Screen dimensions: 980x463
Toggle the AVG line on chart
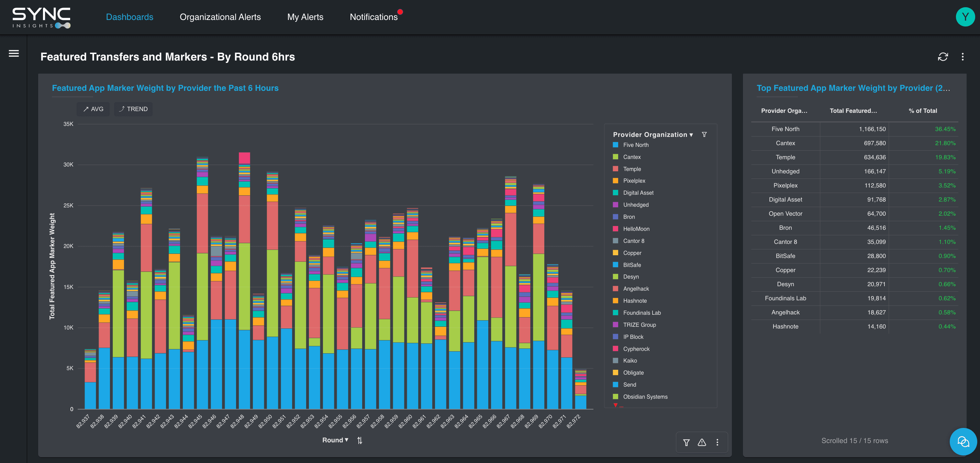coord(93,109)
